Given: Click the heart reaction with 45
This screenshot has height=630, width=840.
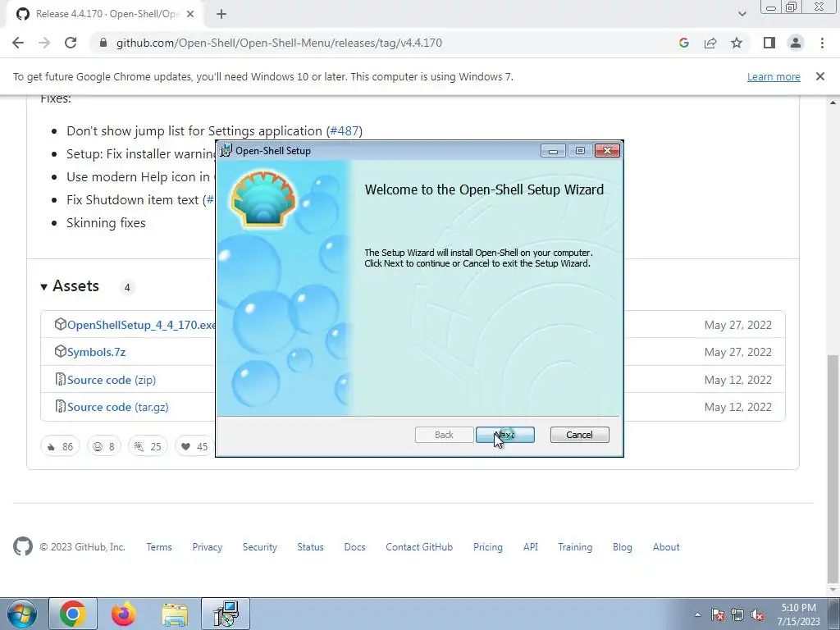Looking at the screenshot, I should pos(194,446).
